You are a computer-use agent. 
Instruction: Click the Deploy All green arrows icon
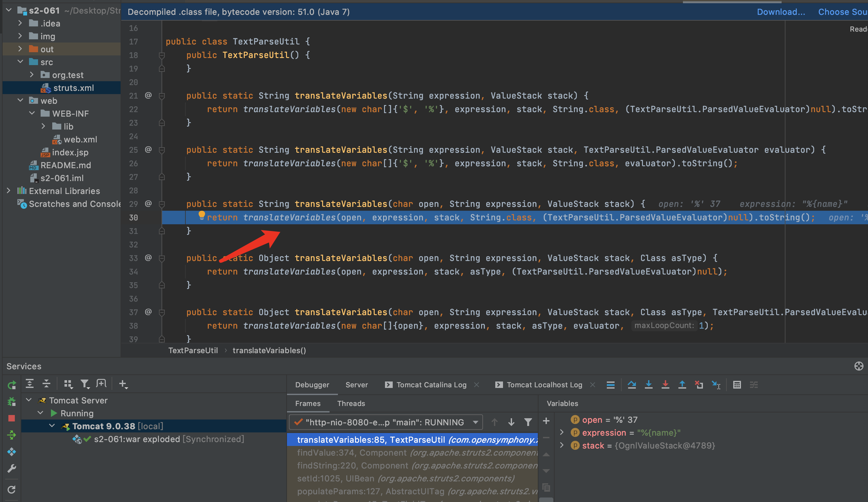pyautogui.click(x=12, y=435)
